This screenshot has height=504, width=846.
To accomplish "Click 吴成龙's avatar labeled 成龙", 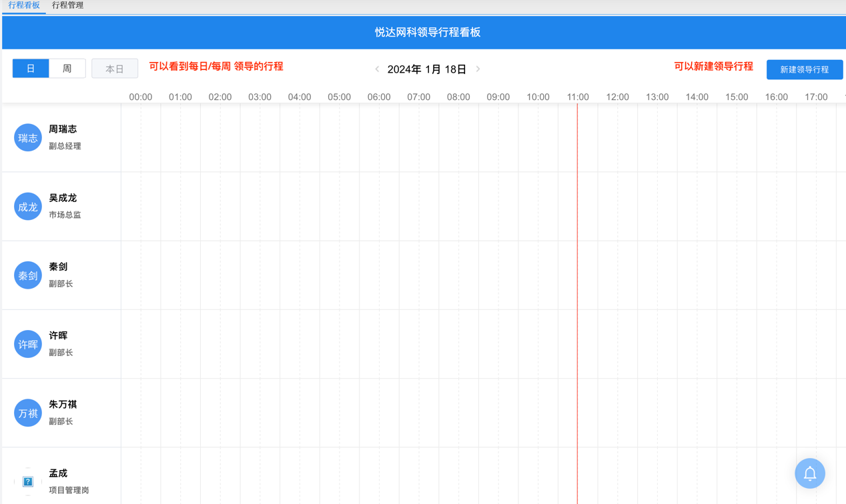I will coord(28,207).
